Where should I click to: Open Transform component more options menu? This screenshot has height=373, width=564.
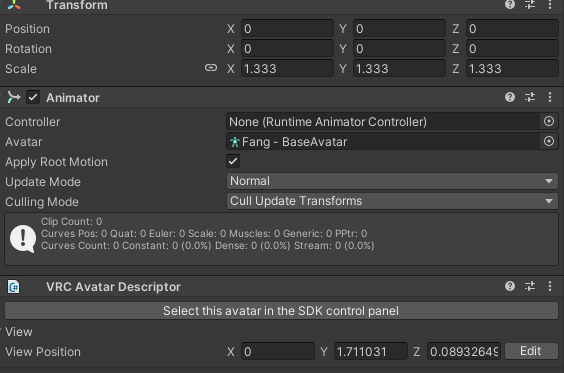click(x=550, y=4)
